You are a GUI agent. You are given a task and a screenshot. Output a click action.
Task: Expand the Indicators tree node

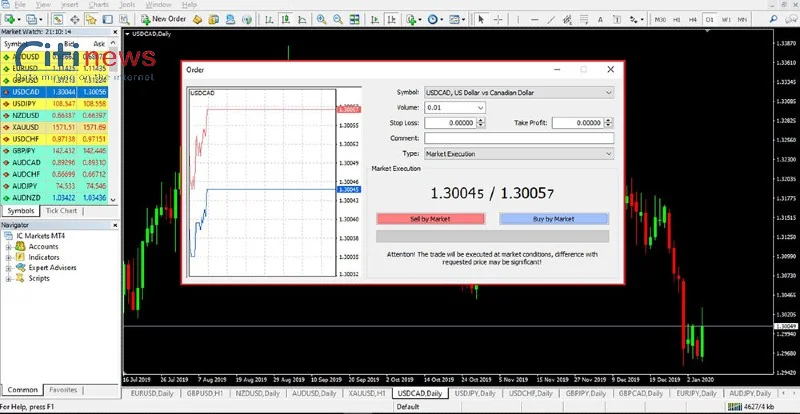(x=8, y=257)
